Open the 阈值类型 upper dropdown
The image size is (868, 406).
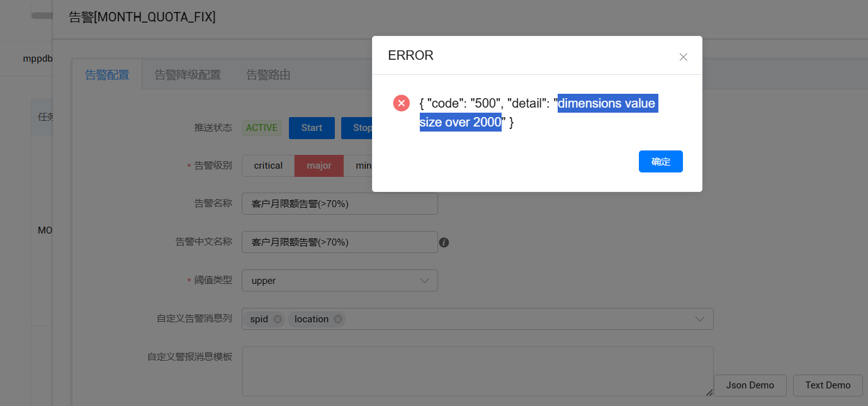click(339, 281)
